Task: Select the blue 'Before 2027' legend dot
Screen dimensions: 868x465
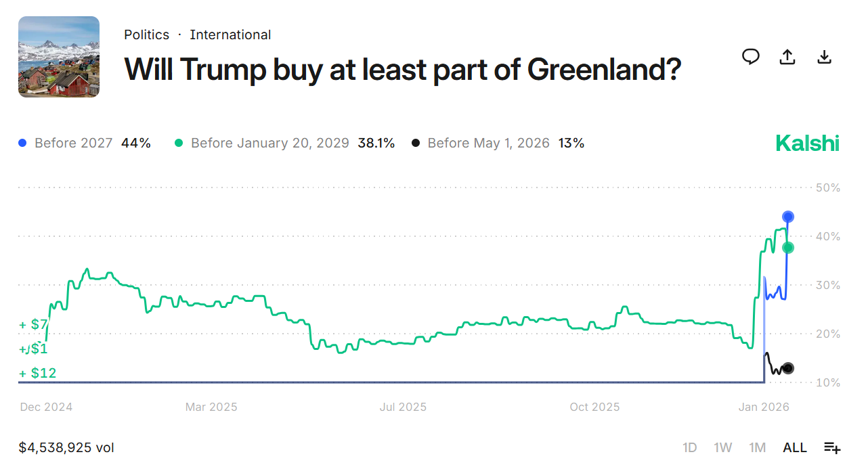Action: click(x=23, y=143)
